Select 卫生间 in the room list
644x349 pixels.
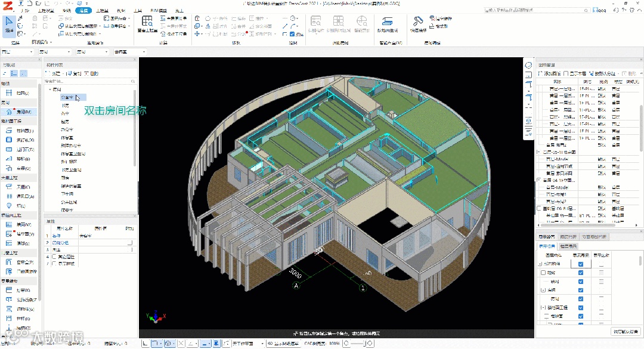67,194
